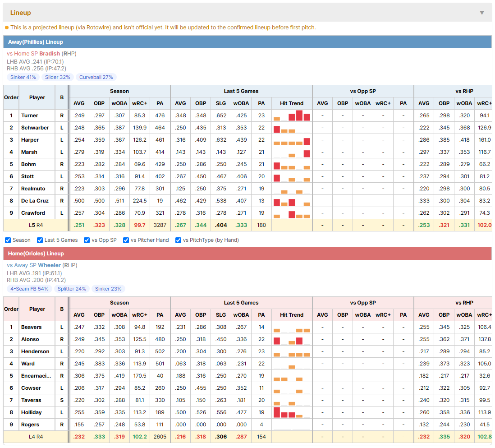Click the Orioles total PA 2605
The height and width of the screenshot is (448, 495).
(160, 437)
